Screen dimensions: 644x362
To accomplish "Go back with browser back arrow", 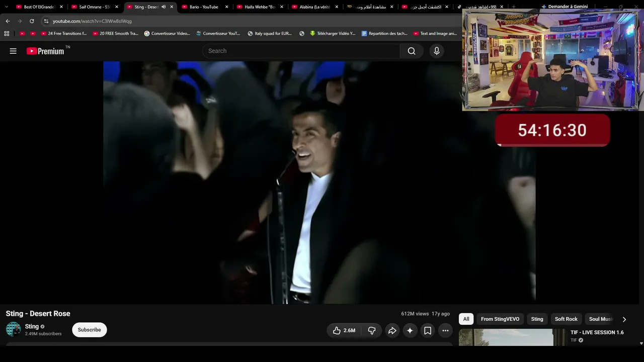I will (8, 21).
